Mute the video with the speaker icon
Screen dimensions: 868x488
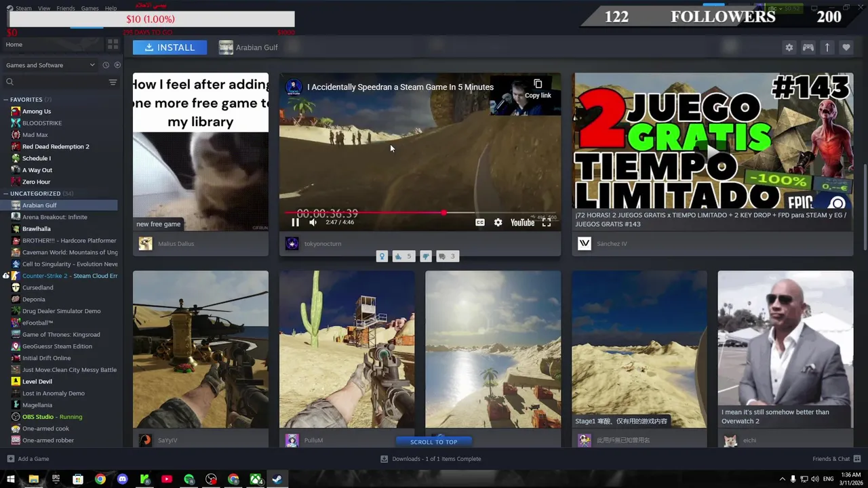[x=313, y=222]
